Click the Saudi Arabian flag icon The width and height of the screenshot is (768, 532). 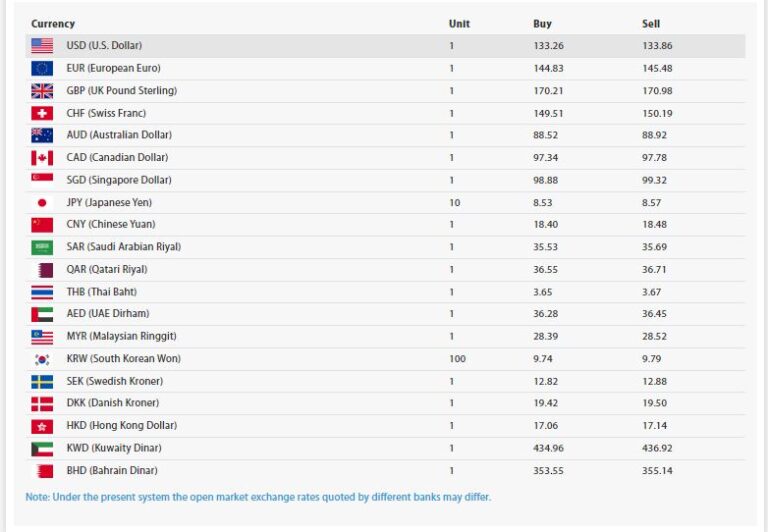tap(42, 247)
